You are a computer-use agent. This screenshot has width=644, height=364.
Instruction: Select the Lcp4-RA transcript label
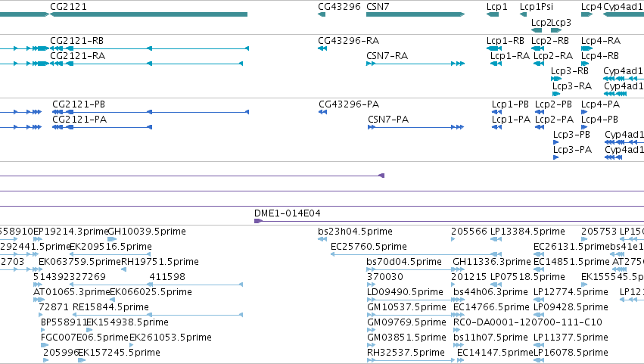[600, 41]
